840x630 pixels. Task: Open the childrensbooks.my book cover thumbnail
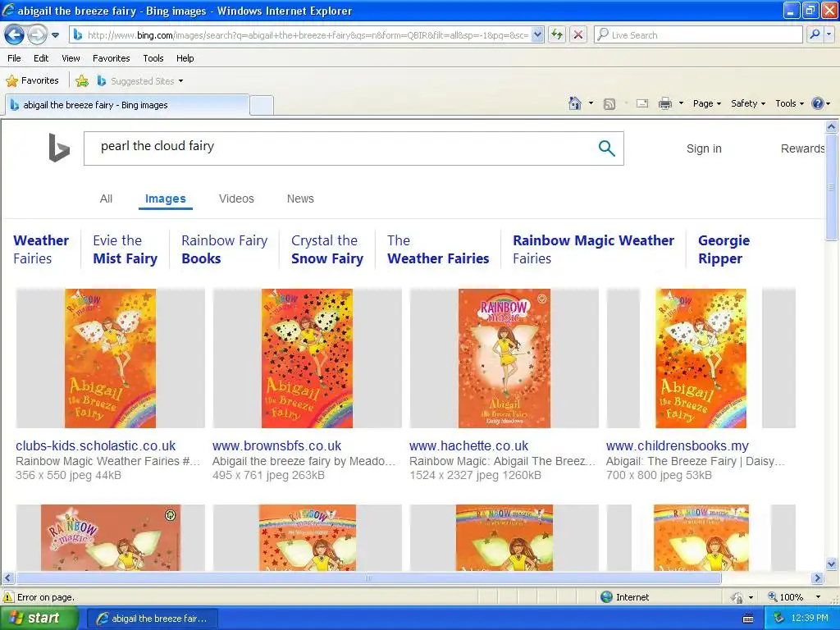coord(701,358)
